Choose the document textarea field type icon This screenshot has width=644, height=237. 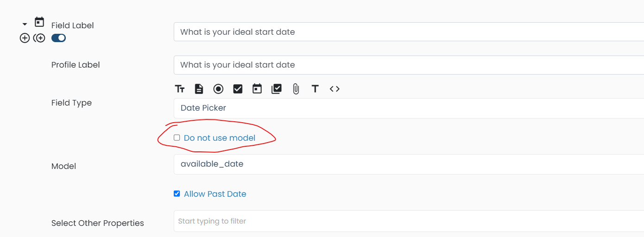pos(199,89)
